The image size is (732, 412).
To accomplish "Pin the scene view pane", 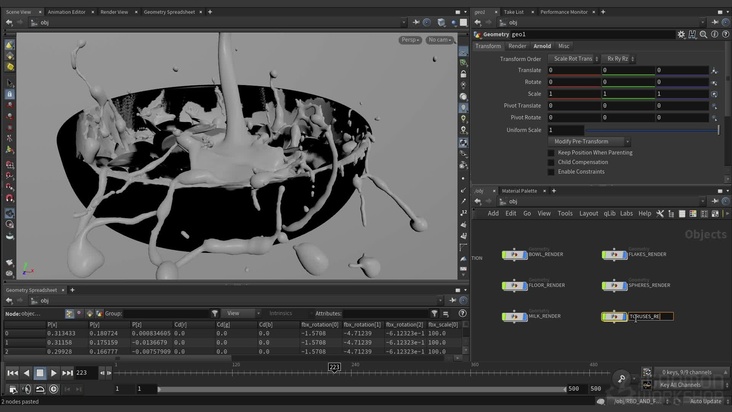I will [x=416, y=22].
